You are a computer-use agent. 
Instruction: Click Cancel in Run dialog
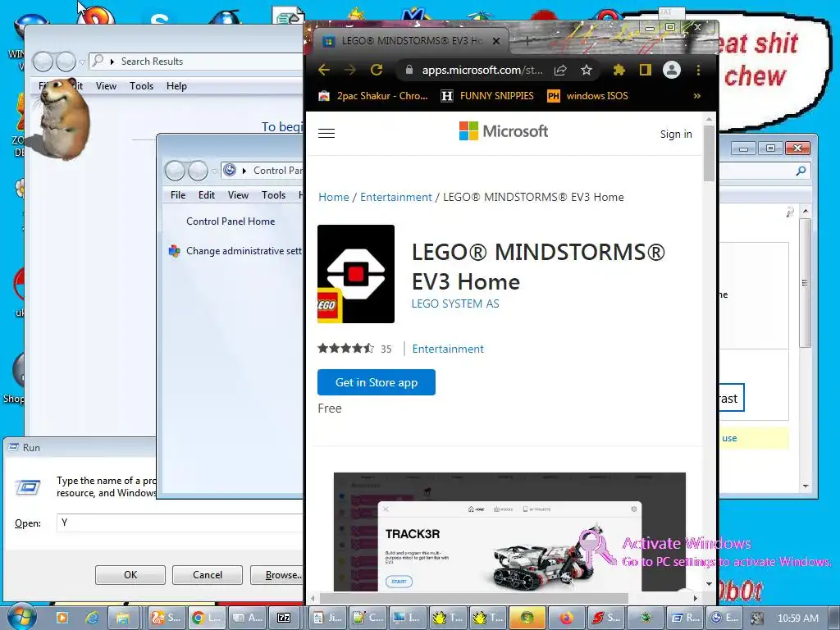point(208,575)
